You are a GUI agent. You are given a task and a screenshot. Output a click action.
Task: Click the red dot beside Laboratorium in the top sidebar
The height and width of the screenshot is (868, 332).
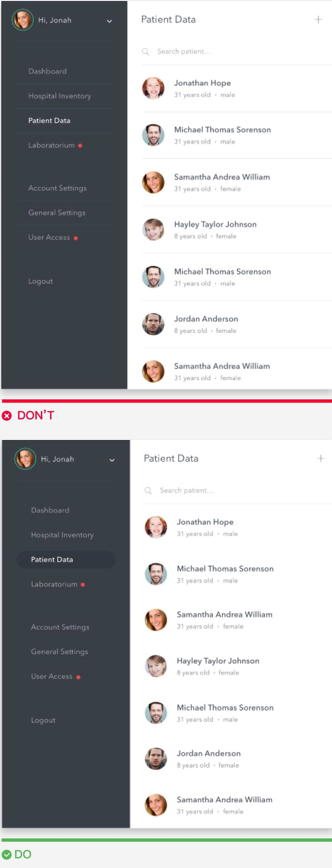pyautogui.click(x=80, y=145)
